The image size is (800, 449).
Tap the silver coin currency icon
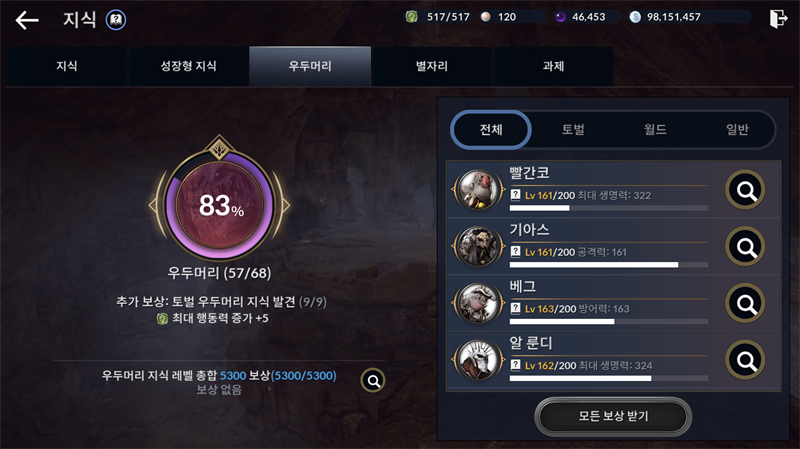635,17
